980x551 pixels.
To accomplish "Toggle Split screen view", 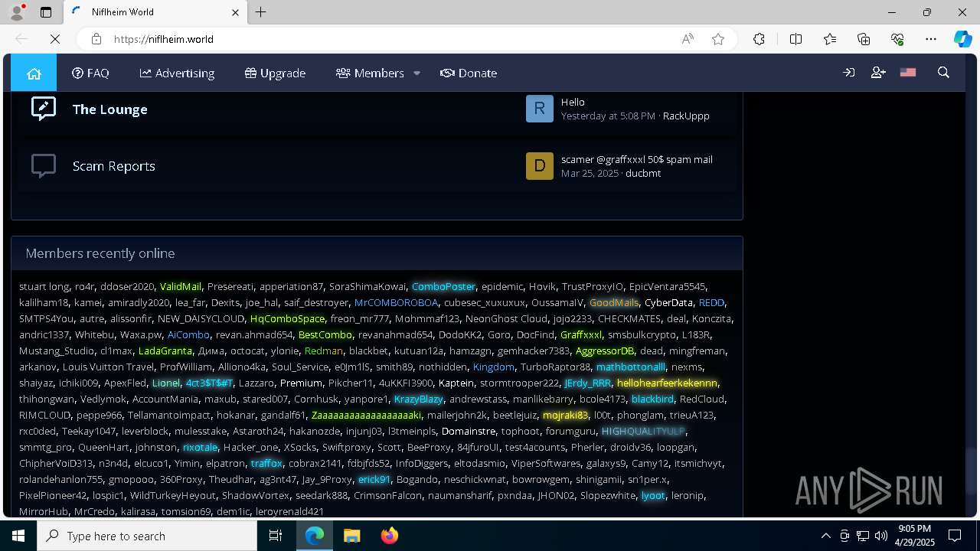I will [x=795, y=39].
